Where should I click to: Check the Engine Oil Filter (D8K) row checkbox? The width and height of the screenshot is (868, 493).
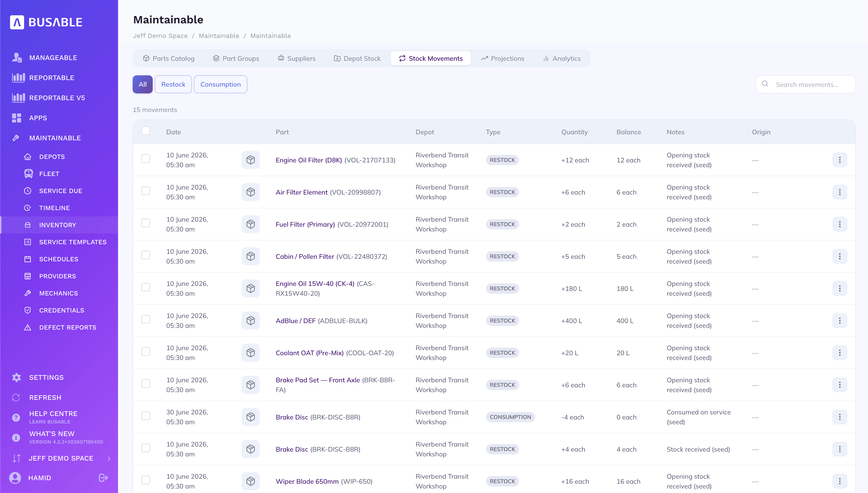146,159
